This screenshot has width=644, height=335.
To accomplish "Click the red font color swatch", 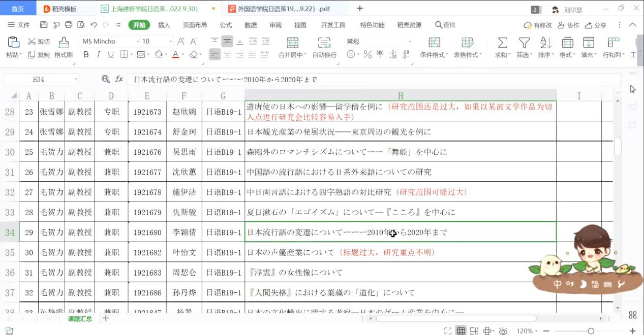I will coord(175,54).
